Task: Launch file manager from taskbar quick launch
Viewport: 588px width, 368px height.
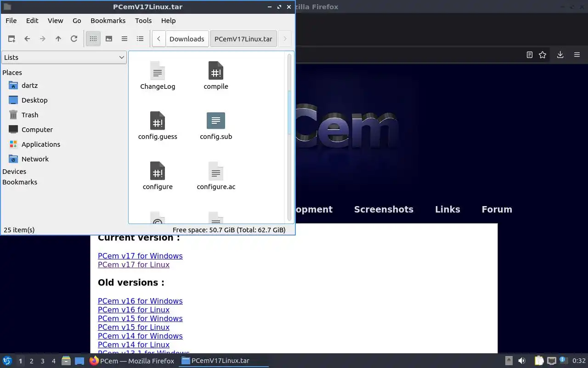Action: [x=66, y=361]
